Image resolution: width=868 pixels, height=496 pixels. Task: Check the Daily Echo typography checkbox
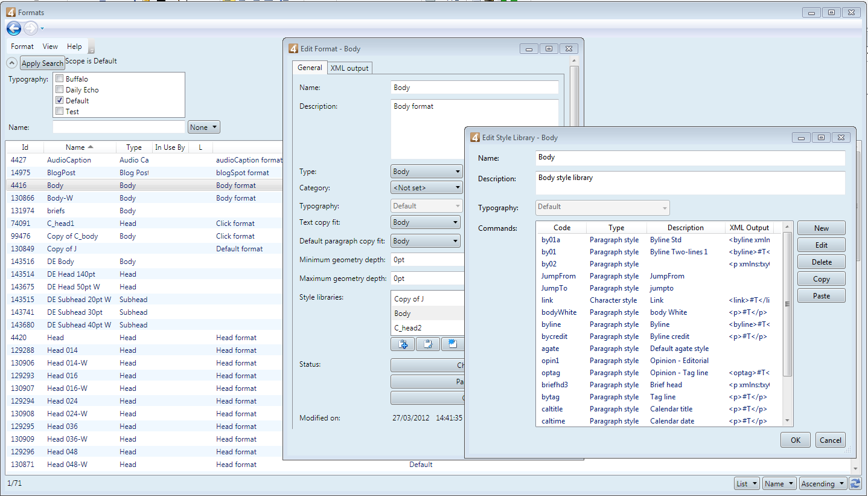point(59,89)
